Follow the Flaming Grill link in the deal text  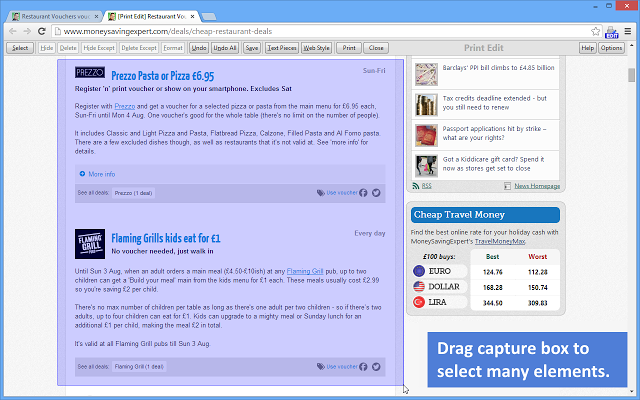tap(305, 271)
